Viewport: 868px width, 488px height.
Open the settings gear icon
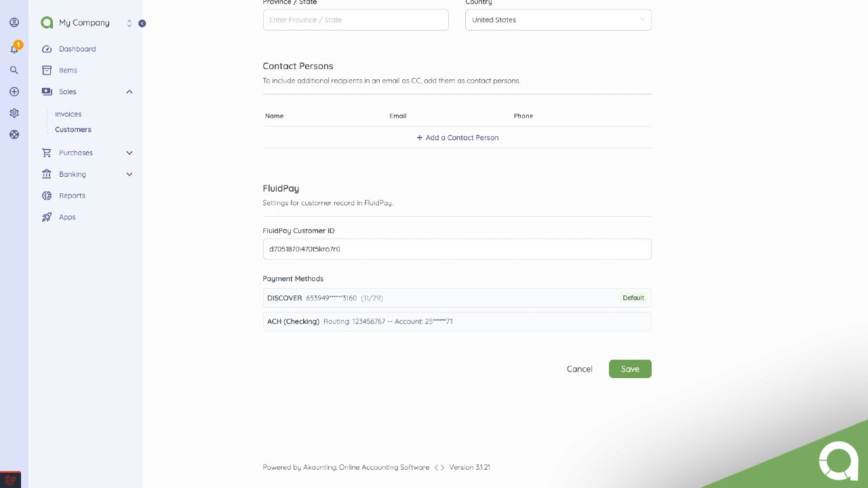pos(14,113)
